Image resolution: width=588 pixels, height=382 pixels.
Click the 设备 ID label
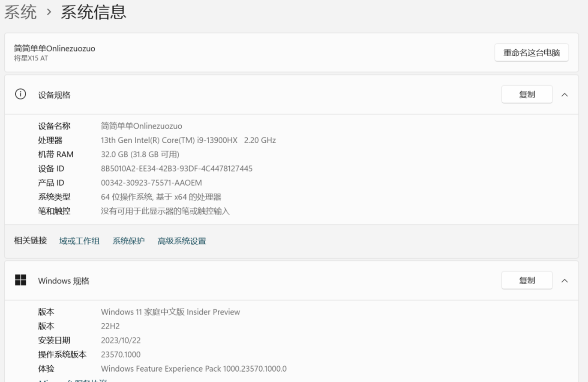coord(51,168)
